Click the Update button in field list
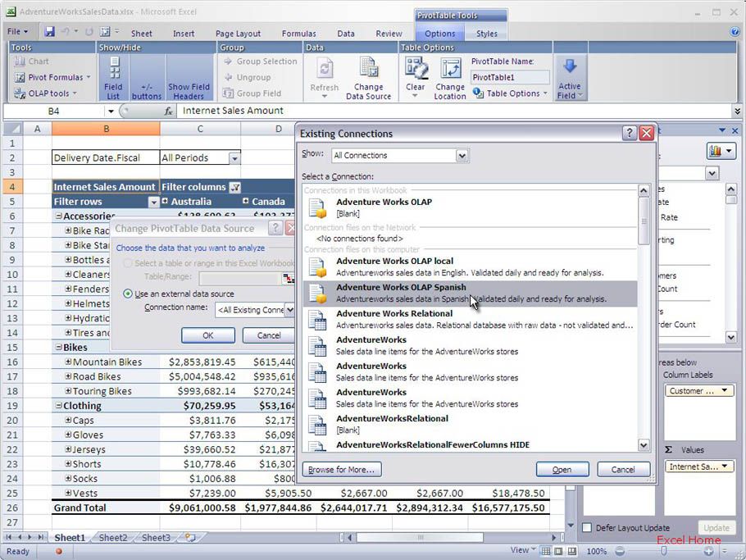This screenshot has width=746, height=560. tap(716, 528)
